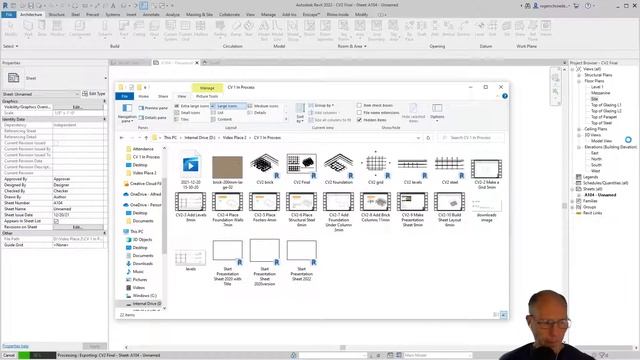Image resolution: width=640 pixels, height=360 pixels.
Task: Enable the Details pane in Explorer
Action: (x=153, y=118)
